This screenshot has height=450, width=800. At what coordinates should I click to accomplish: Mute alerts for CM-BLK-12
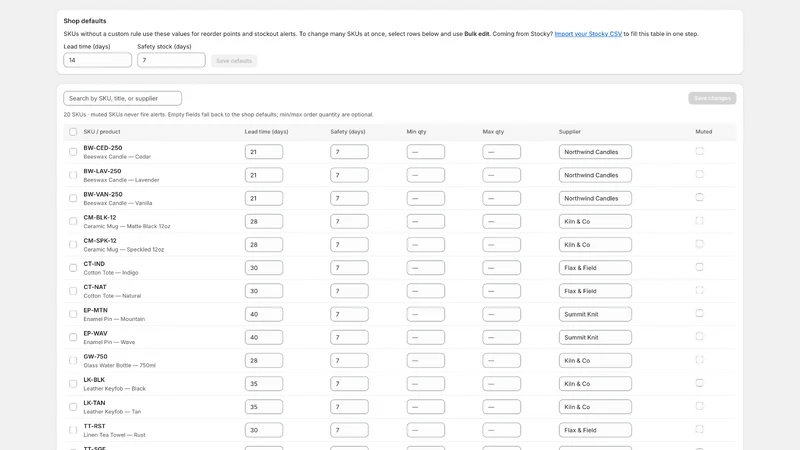tap(699, 220)
